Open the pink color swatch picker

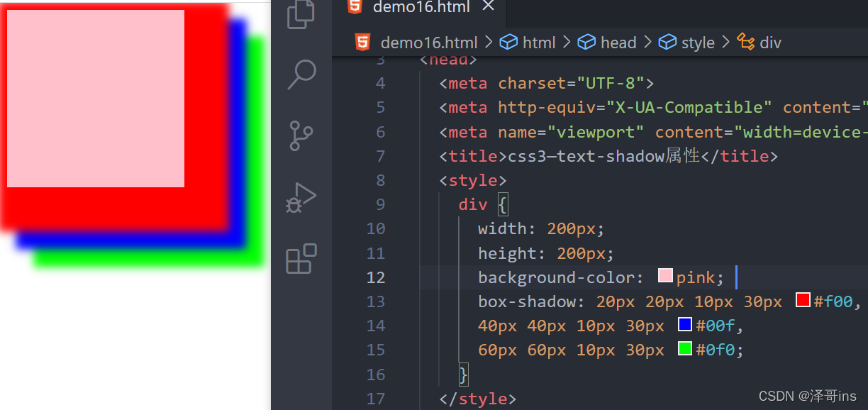click(x=665, y=276)
